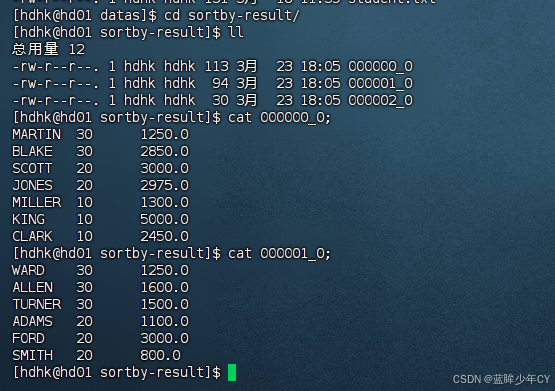
Task: Click the '总用量 12' total line
Action: pyautogui.click(x=48, y=49)
